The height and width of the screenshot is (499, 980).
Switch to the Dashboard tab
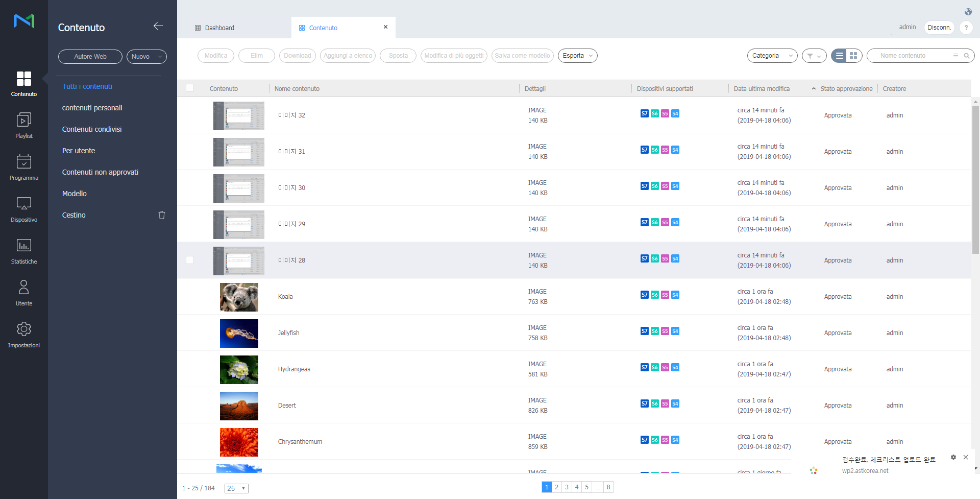219,28
